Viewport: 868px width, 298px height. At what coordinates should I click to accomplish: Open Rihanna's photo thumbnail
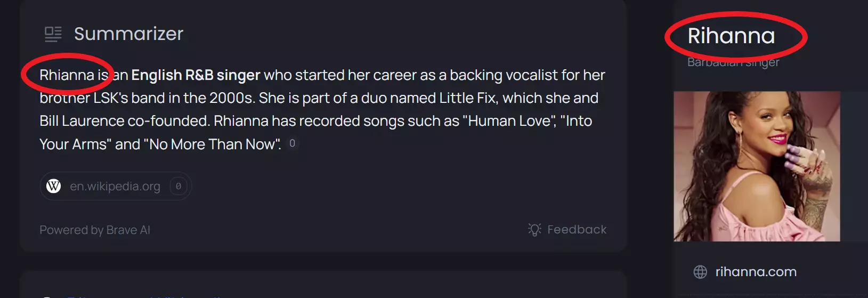[757, 166]
